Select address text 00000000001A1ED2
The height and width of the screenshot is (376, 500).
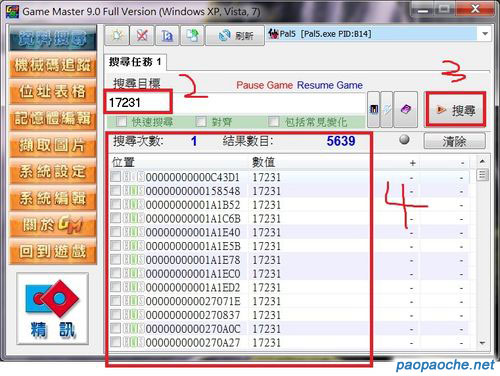(193, 287)
